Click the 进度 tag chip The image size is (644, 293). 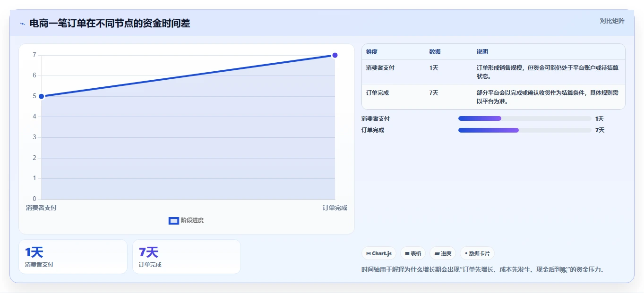[443, 253]
